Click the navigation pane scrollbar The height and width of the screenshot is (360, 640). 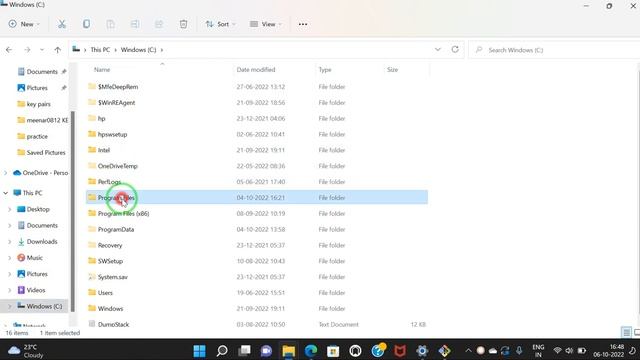click(73, 211)
